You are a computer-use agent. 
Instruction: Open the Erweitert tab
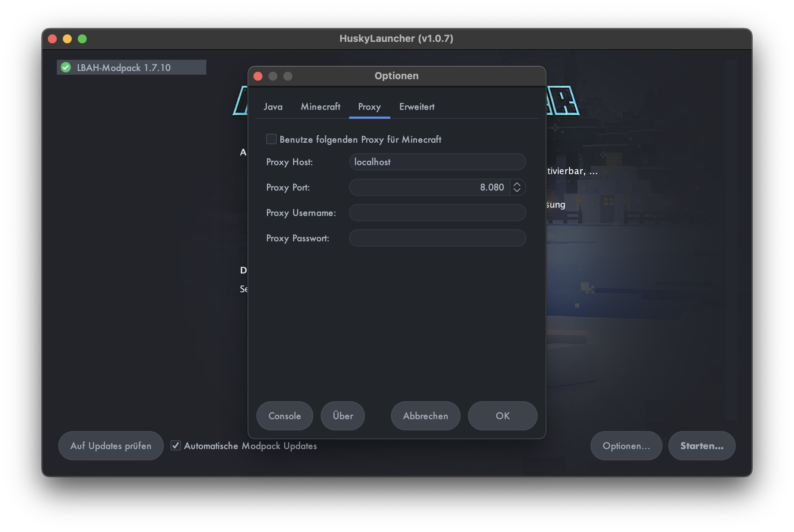[x=417, y=107]
